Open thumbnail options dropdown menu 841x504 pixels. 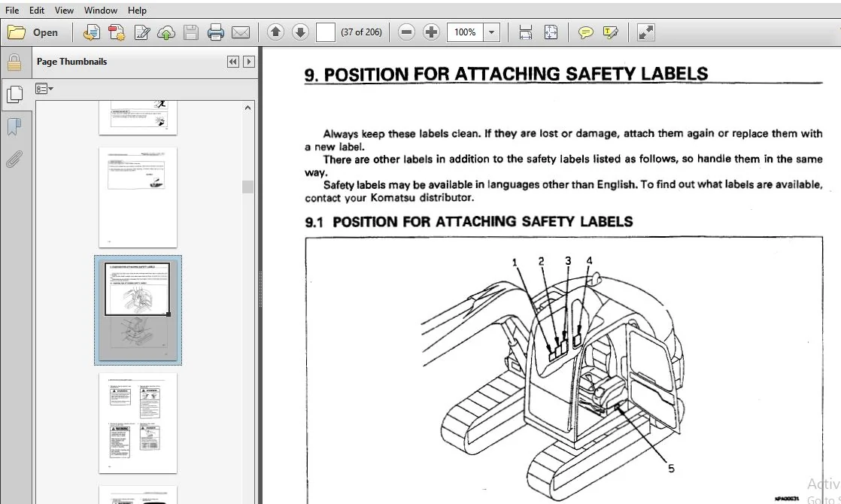click(x=44, y=89)
